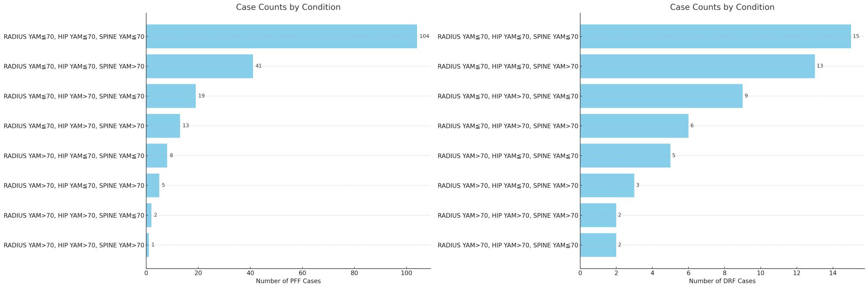Click the PFF bar labeled 41
Image resolution: width=868 pixels, height=288 pixels.
(x=200, y=66)
